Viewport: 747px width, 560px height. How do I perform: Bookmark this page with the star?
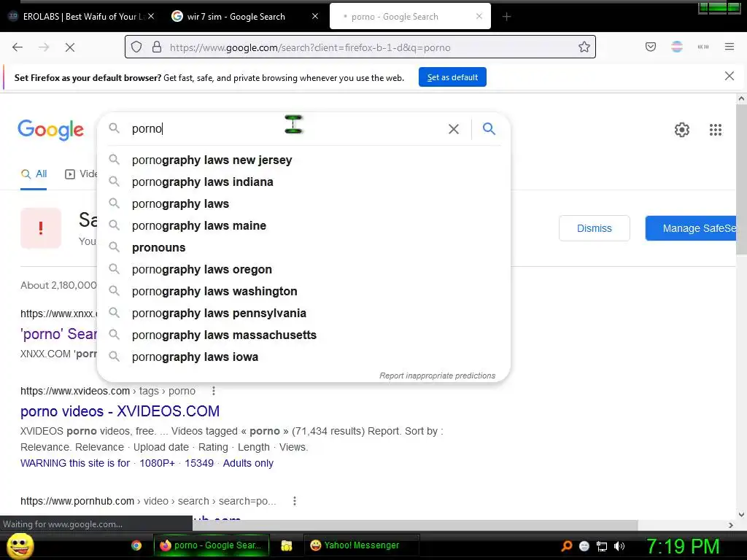[x=584, y=47]
